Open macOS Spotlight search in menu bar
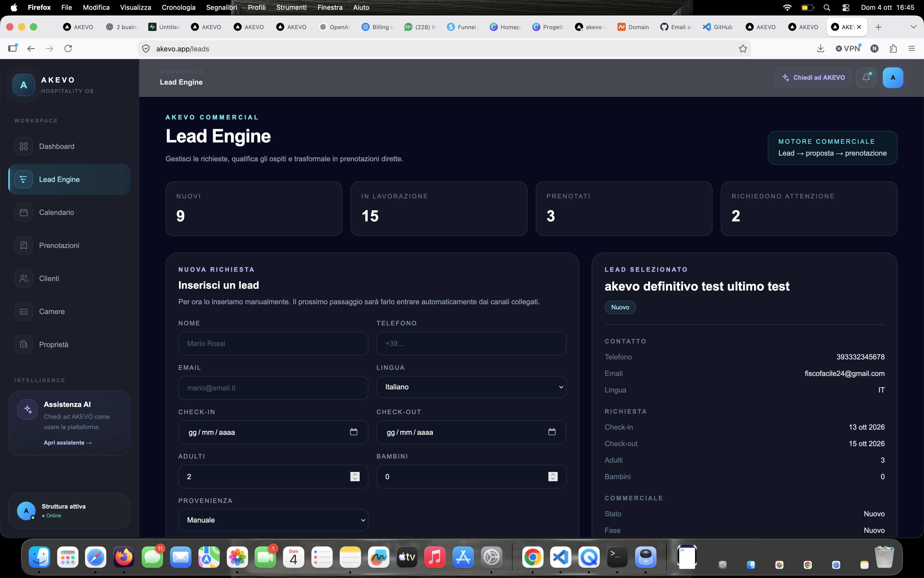Screen dimensions: 924x578 pos(827,7)
